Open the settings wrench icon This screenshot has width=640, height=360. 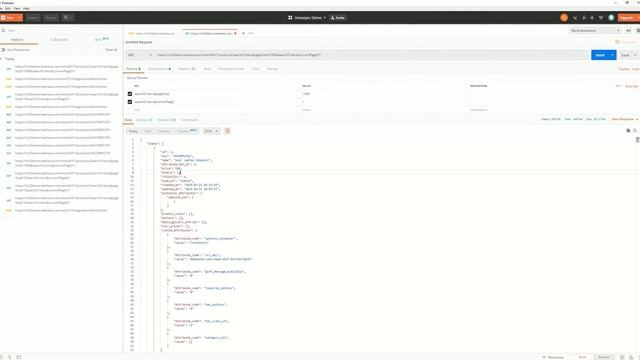coord(584,18)
